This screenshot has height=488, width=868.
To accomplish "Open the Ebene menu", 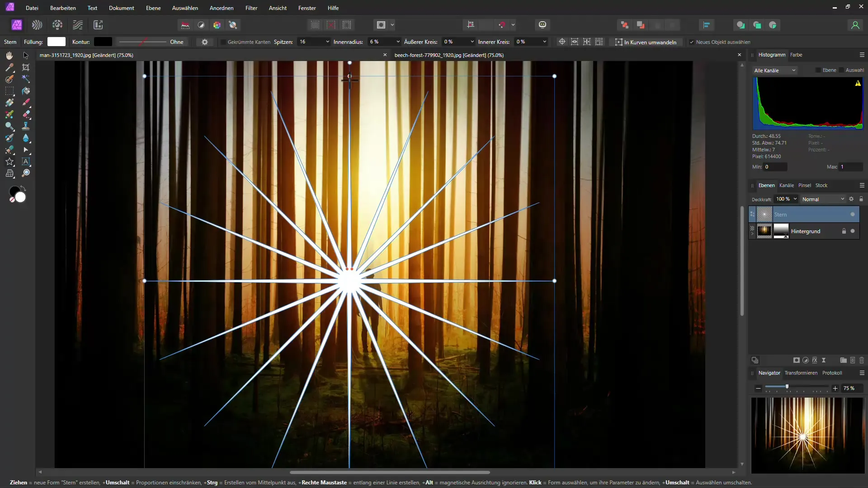I will 153,8.
